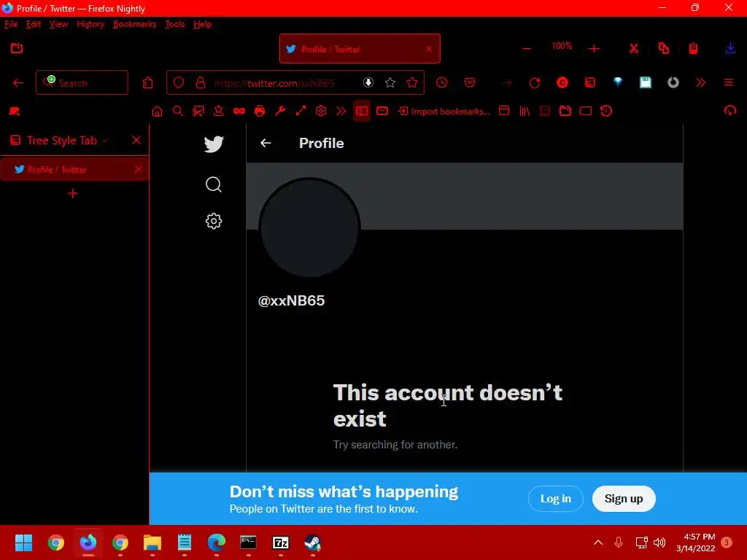Zoom out with the minus button

coord(527,49)
